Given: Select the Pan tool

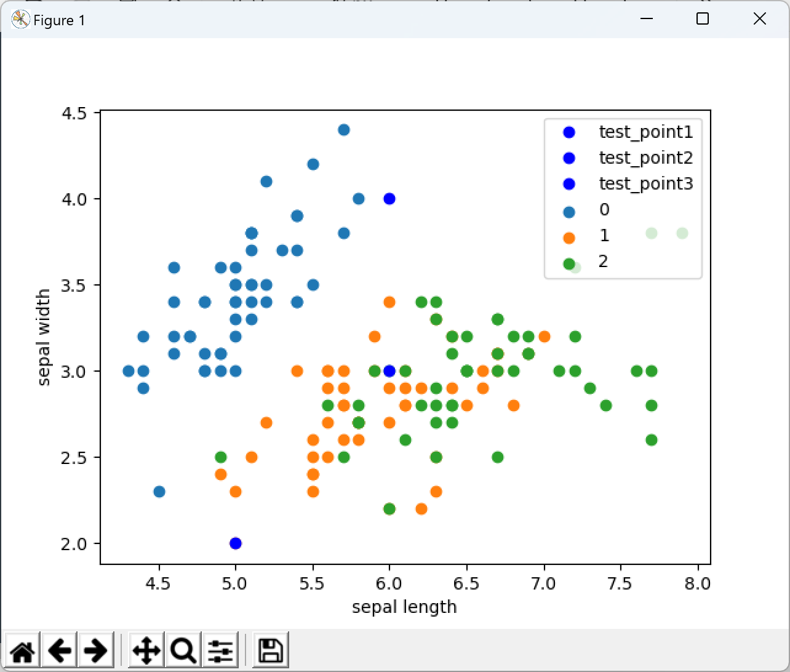Looking at the screenshot, I should pyautogui.click(x=146, y=649).
